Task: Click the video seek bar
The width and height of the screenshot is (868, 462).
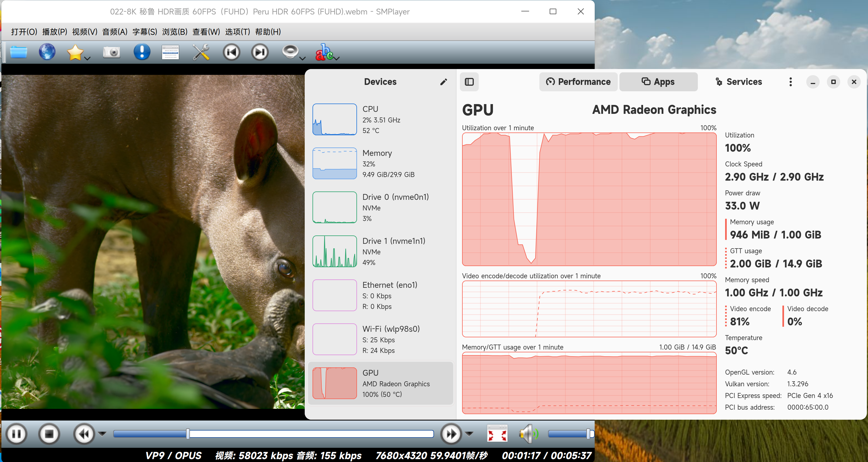Action: tap(273, 434)
